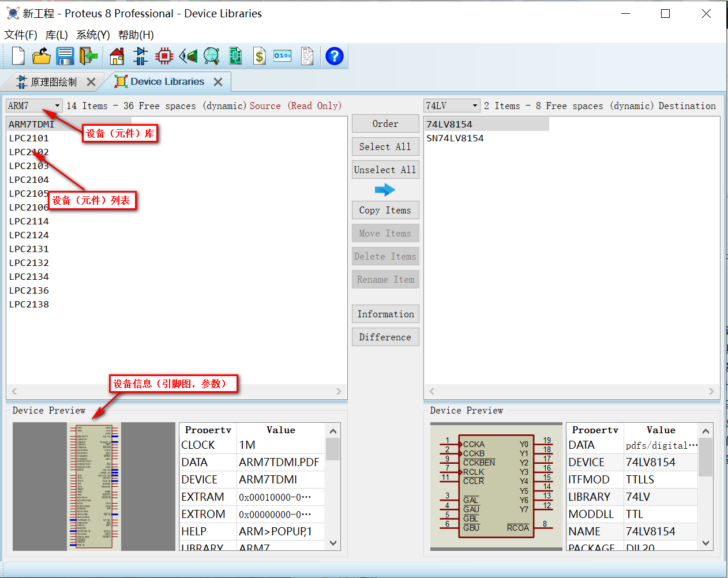Click the left property table scroll down arrow
The width and height of the screenshot is (728, 578).
[333, 543]
